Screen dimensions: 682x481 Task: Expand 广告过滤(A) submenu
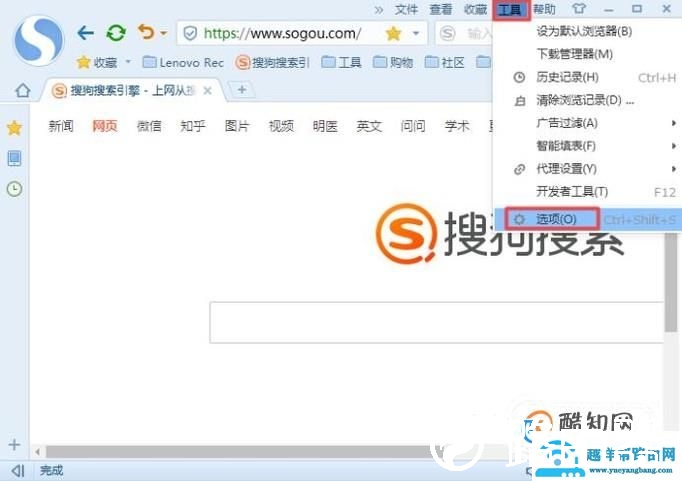pyautogui.click(x=588, y=123)
